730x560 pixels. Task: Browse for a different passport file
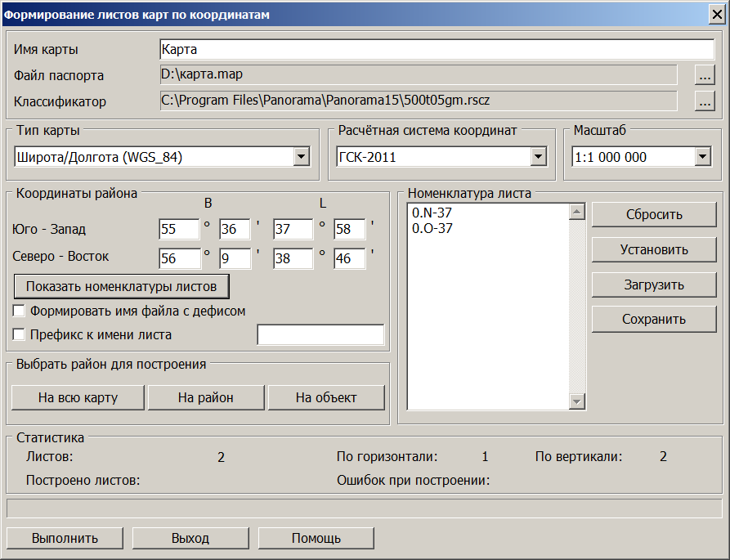pos(706,74)
